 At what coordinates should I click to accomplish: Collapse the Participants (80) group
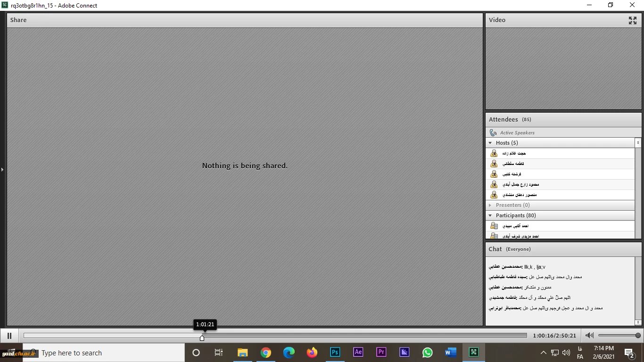490,215
